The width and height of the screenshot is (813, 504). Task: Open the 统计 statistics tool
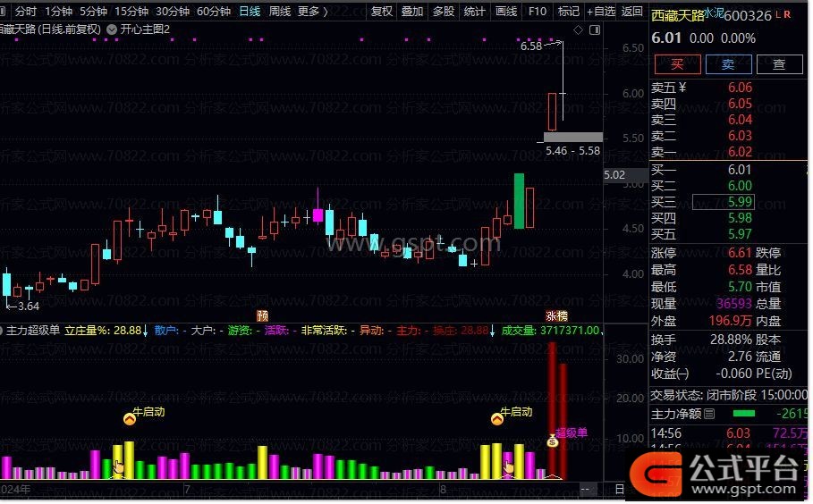pyautogui.click(x=474, y=11)
